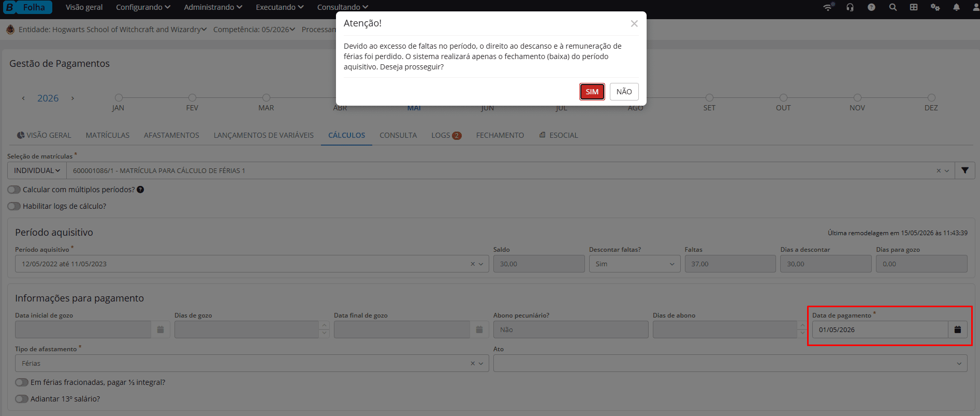Clear the Período aquisitivo selection X

tap(473, 264)
